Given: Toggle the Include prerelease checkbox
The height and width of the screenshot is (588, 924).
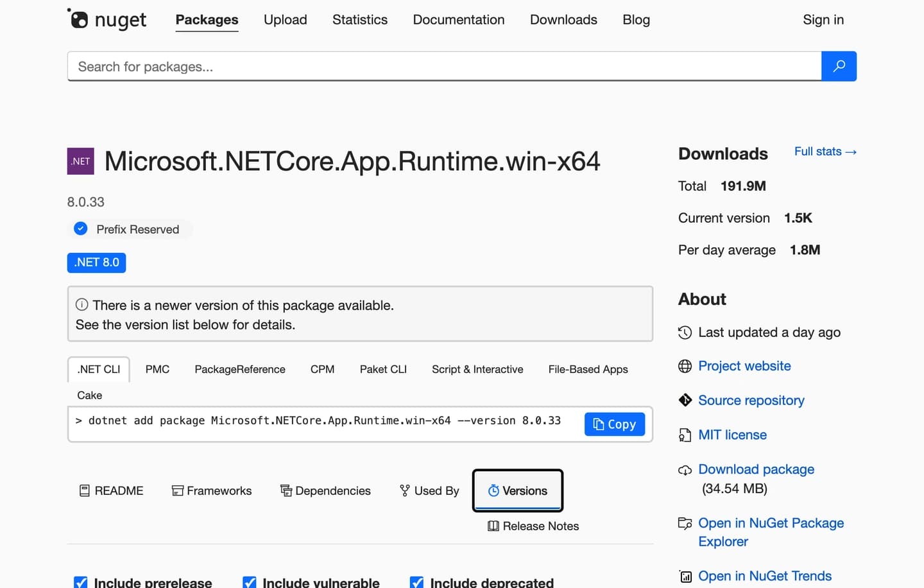Looking at the screenshot, I should tap(81, 582).
